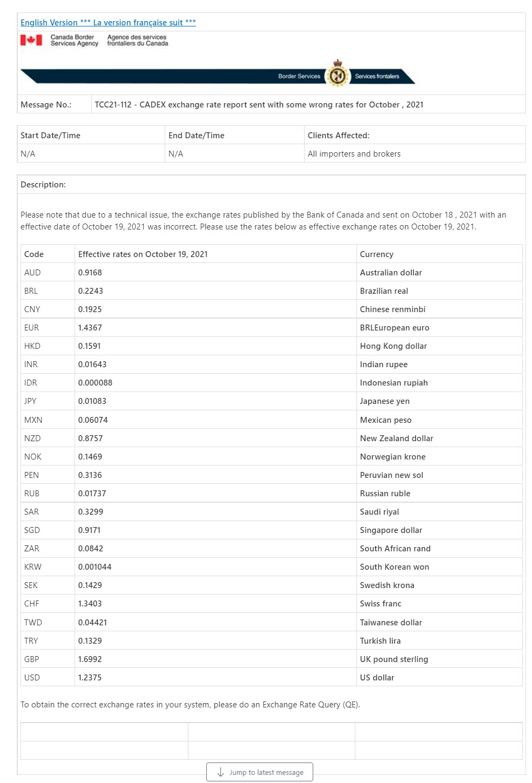
Task: Select the CHF row rate 1.3403
Action: coord(90,604)
